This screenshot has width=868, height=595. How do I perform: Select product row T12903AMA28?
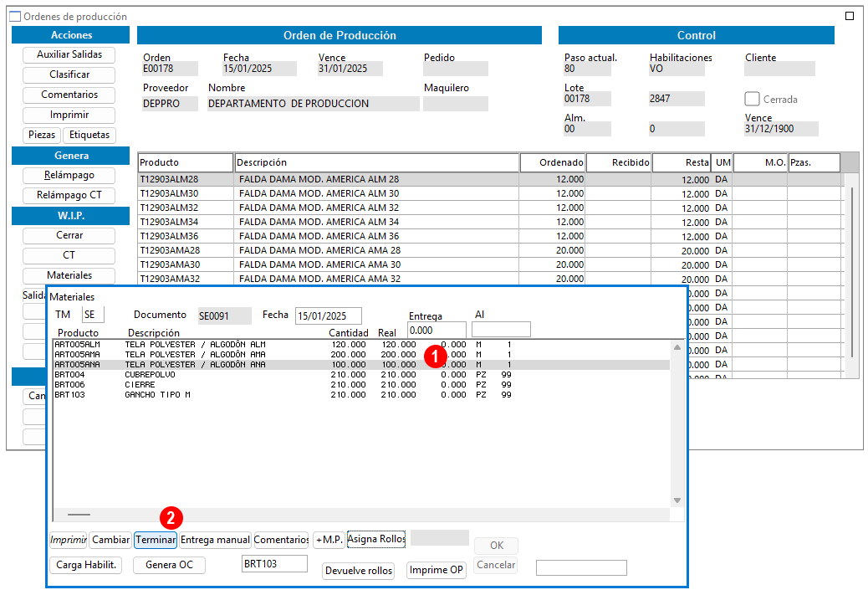point(491,250)
